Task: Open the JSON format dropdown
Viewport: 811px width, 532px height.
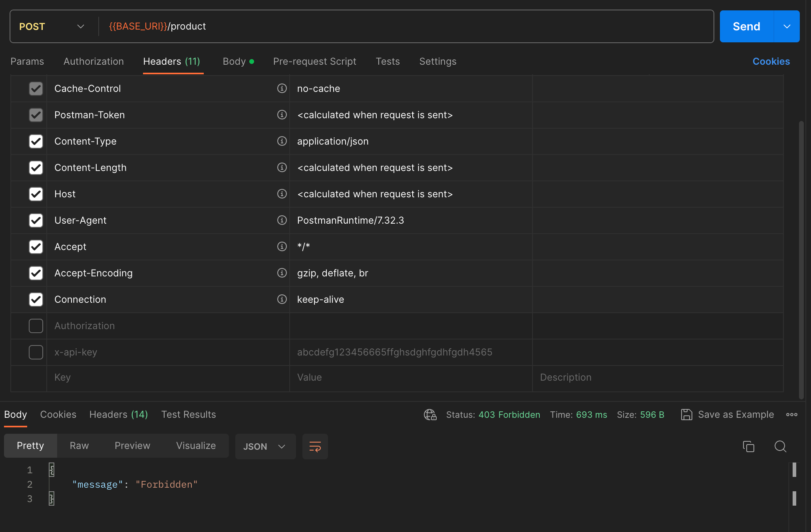Action: point(265,447)
